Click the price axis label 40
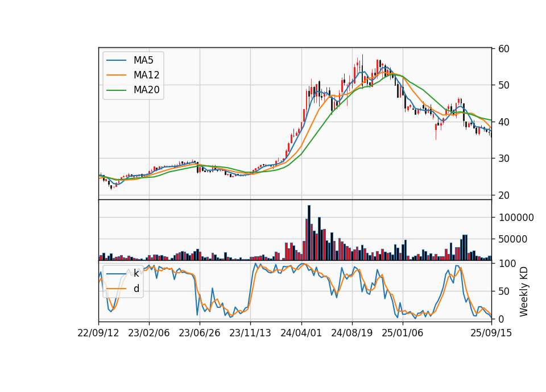The height and width of the screenshot is (392, 546). (504, 122)
